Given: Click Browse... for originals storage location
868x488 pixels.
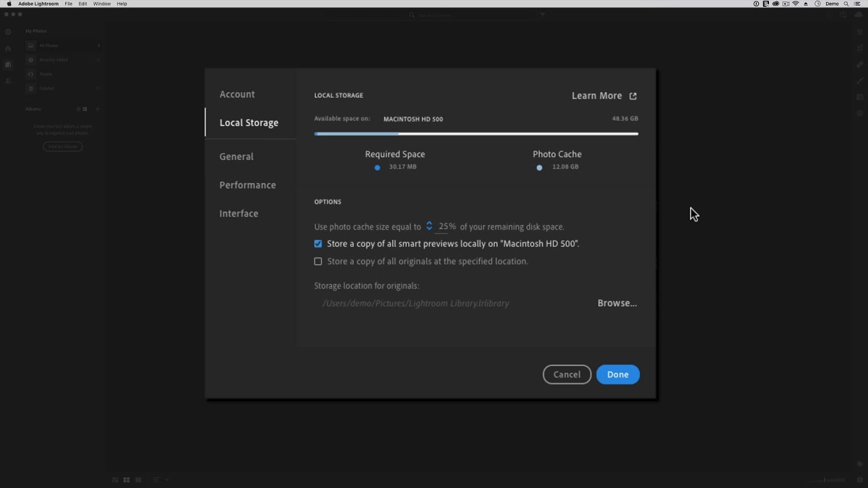Looking at the screenshot, I should click(617, 303).
